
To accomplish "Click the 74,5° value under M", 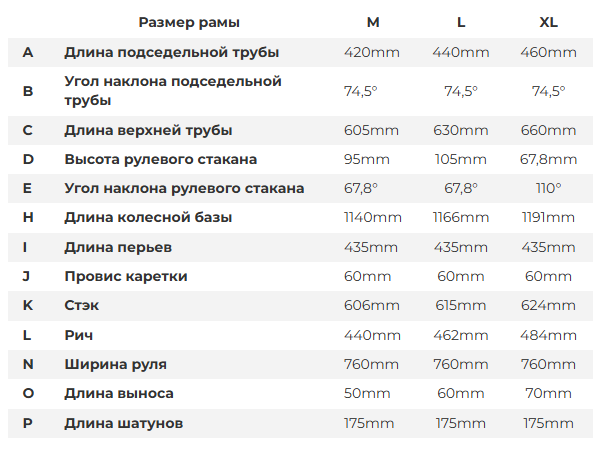I will tap(361, 91).
